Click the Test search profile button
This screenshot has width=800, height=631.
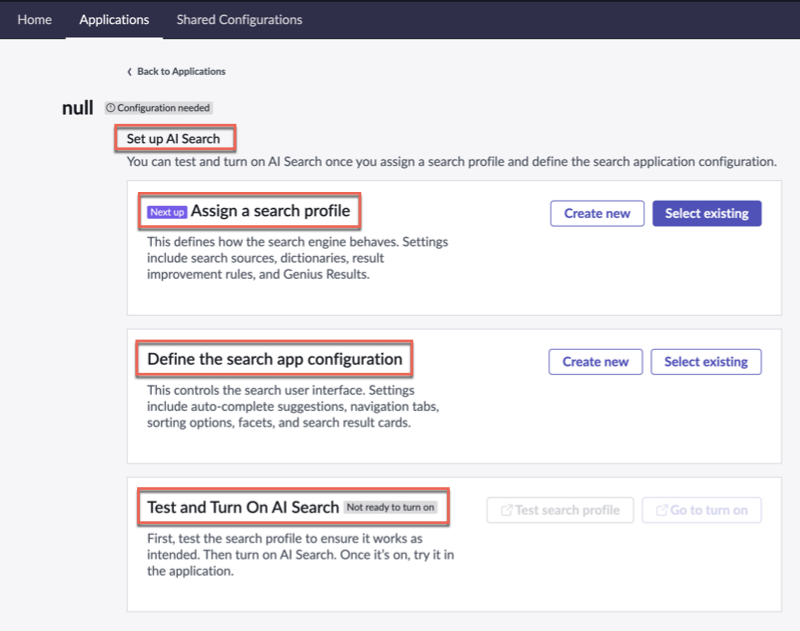[560, 510]
